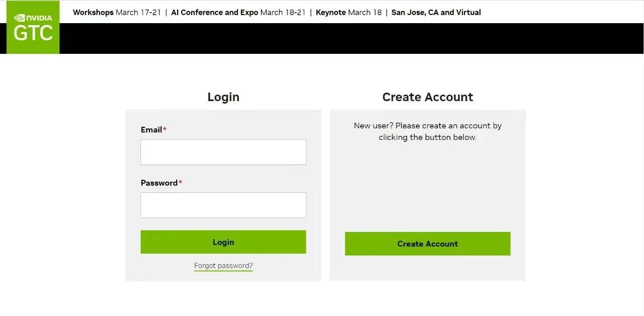The height and width of the screenshot is (316, 644).
Task: Focus the Email input field
Action: coord(223,152)
